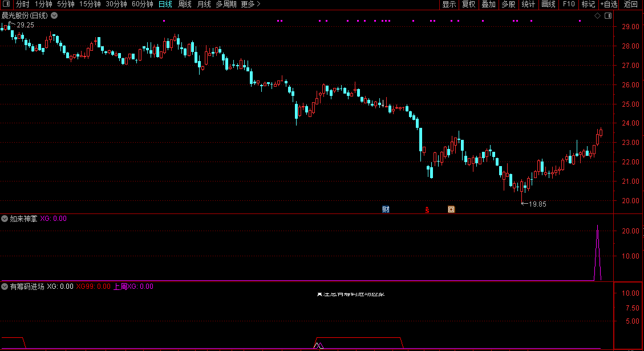Click the last red candlestick near 23.50
Image resolution: width=644 pixels, height=351 pixels.
(601, 132)
